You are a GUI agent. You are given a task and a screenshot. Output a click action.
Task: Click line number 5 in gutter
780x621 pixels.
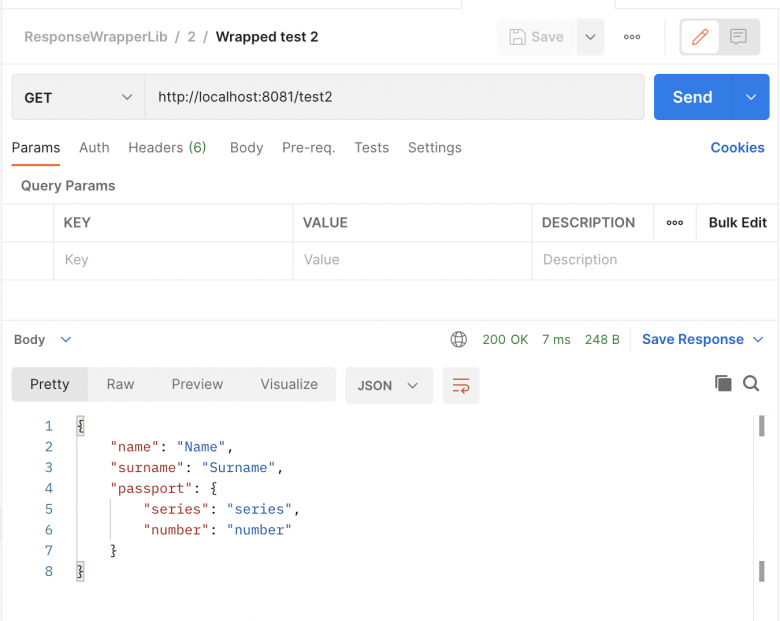tap(49, 509)
